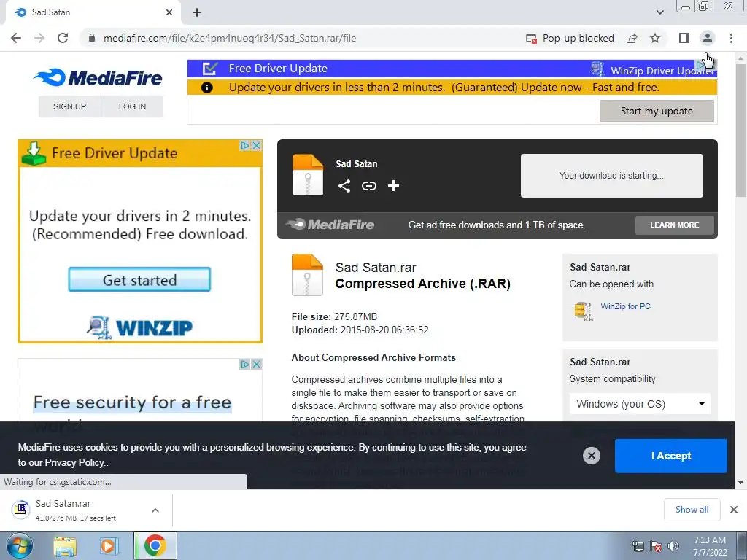Click the Chrome taskbar icon

tap(155, 545)
